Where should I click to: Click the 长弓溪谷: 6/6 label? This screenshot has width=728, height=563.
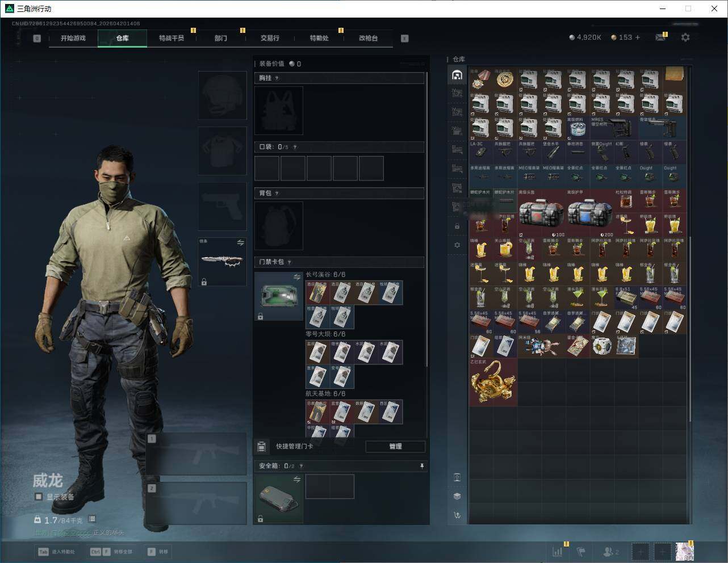tap(325, 275)
